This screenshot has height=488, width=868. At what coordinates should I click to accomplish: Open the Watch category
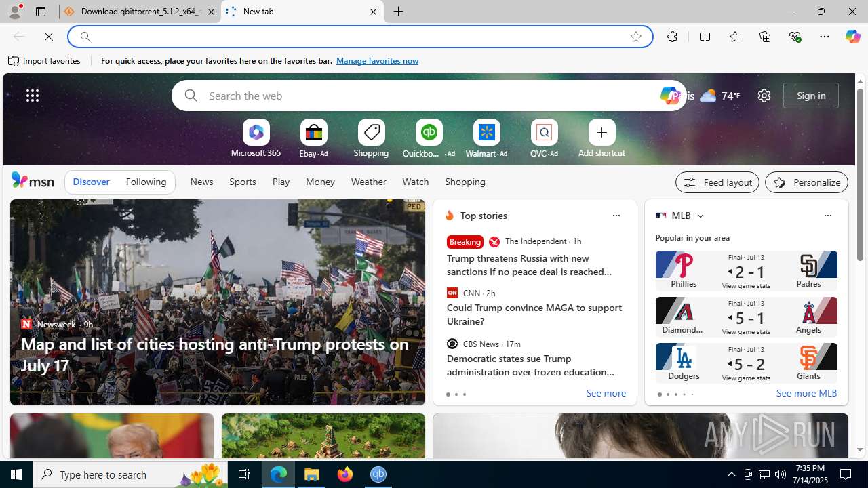(415, 182)
